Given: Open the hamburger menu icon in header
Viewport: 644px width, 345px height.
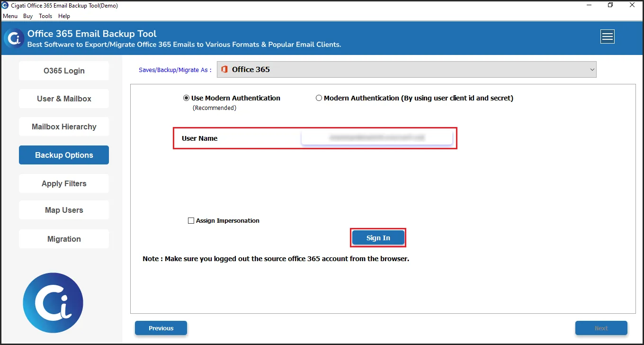Looking at the screenshot, I should pyautogui.click(x=607, y=36).
